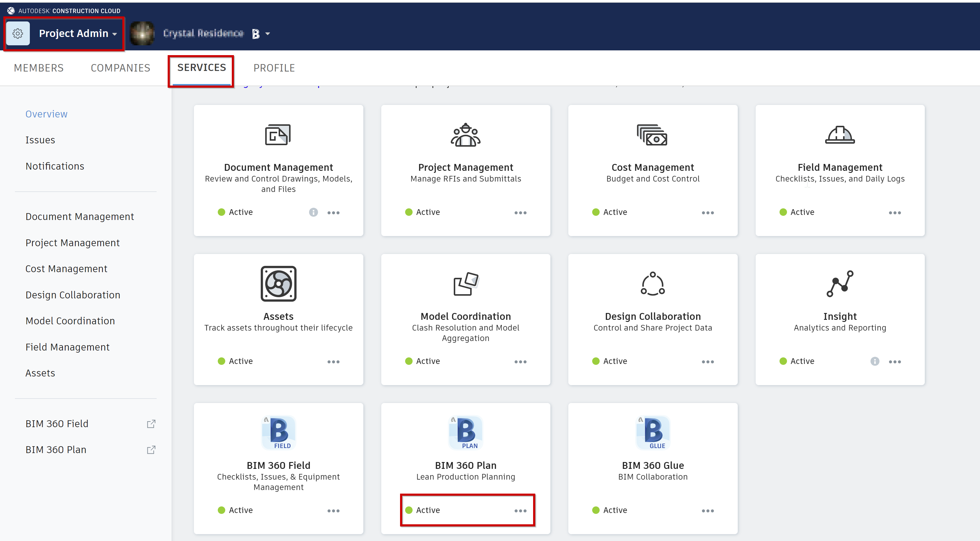Open the Profile tab

(x=274, y=68)
